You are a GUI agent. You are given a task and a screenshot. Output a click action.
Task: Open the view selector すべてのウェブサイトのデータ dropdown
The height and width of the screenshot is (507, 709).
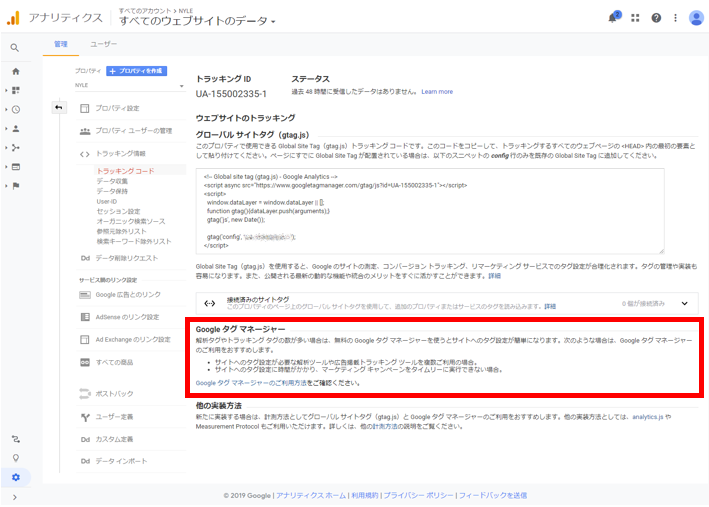(197, 21)
